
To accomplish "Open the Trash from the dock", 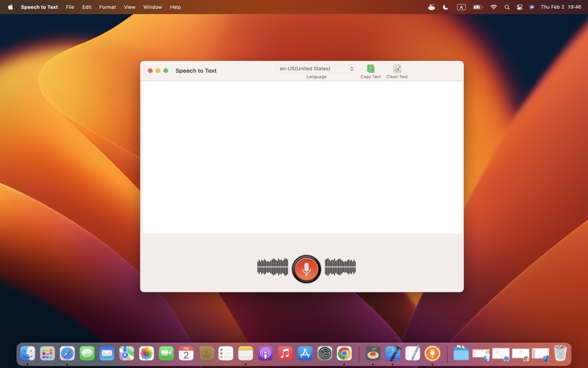I will click(560, 353).
